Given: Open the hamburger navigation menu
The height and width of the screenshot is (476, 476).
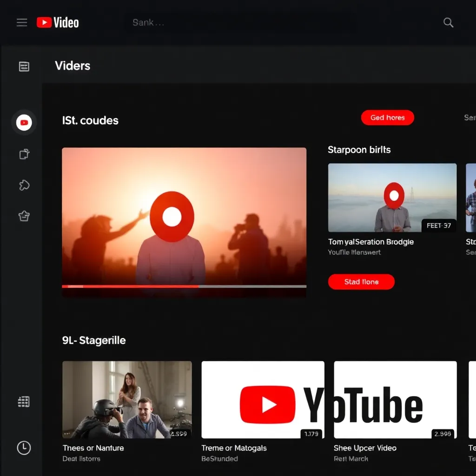Looking at the screenshot, I should point(21,22).
